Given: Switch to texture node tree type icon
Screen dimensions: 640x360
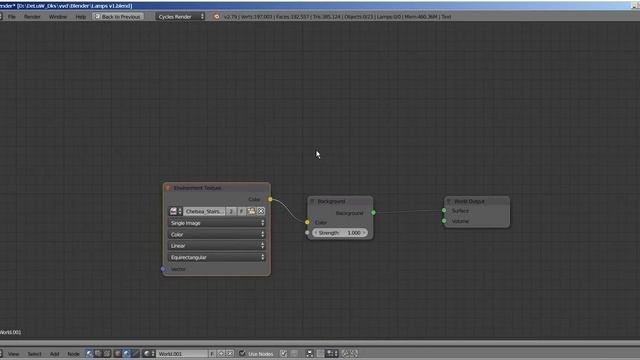Looking at the screenshot, I should click(x=107, y=353).
